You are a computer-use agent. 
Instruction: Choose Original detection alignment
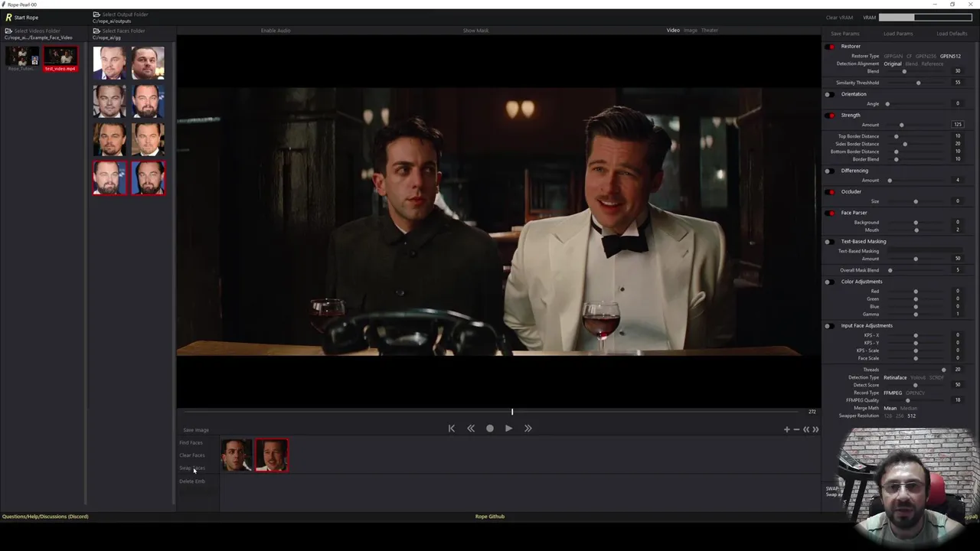pyautogui.click(x=893, y=64)
